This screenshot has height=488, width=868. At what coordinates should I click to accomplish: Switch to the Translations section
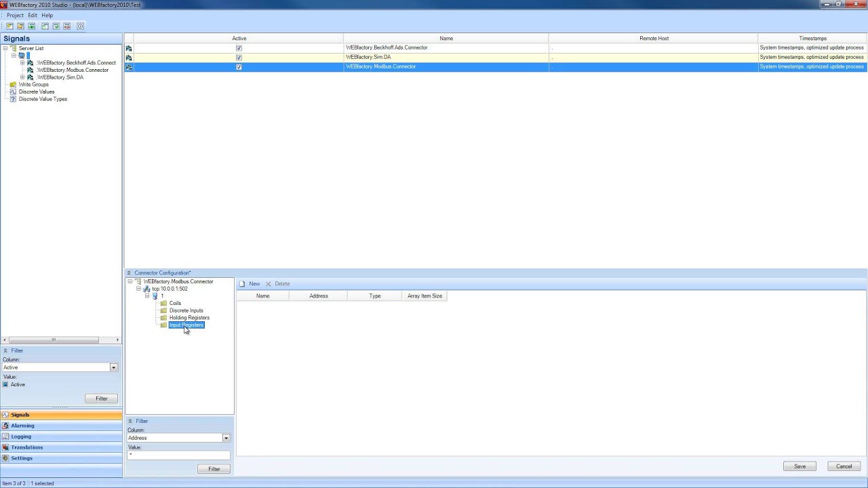[61, 447]
